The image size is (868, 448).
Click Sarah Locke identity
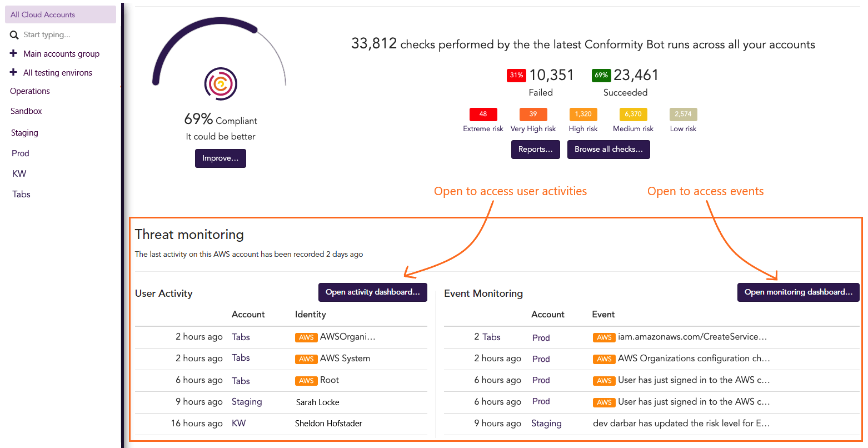click(x=317, y=402)
